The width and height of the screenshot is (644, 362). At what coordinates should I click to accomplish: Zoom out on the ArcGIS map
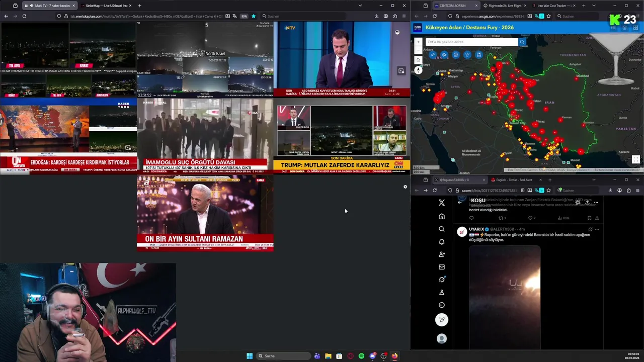(x=418, y=50)
